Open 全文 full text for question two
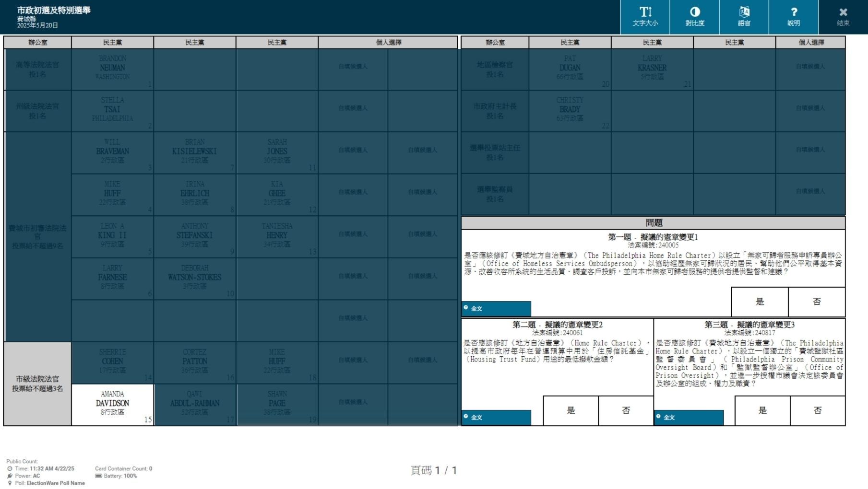Screen dimensions: 868x489 point(496,417)
